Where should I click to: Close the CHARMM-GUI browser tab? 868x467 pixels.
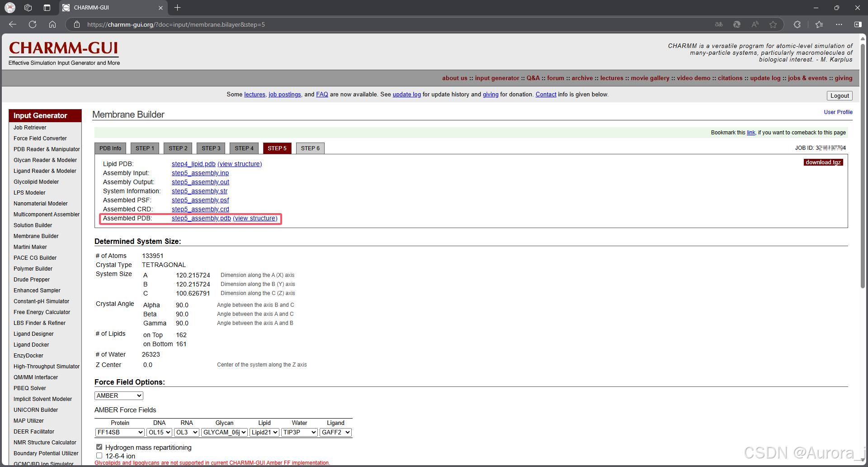(160, 8)
